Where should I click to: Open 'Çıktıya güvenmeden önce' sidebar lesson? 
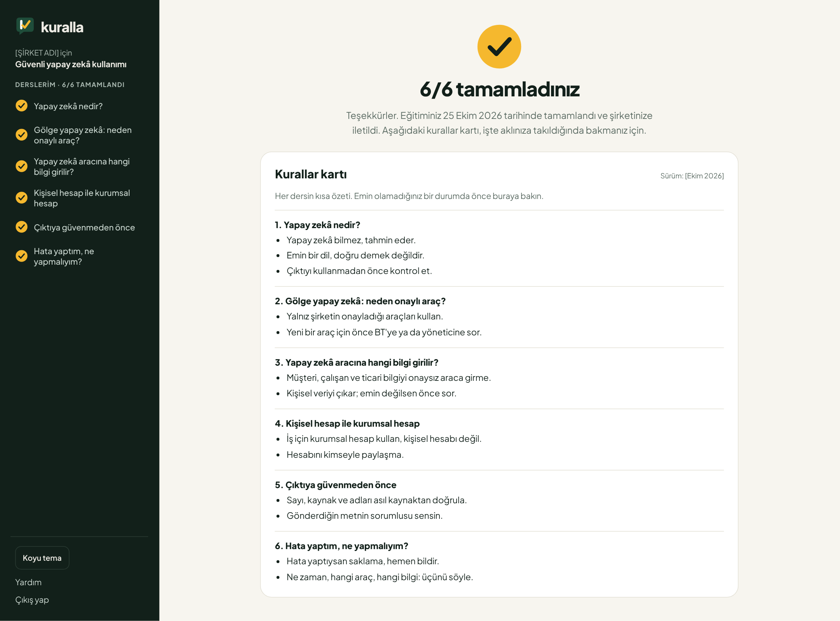84,227
